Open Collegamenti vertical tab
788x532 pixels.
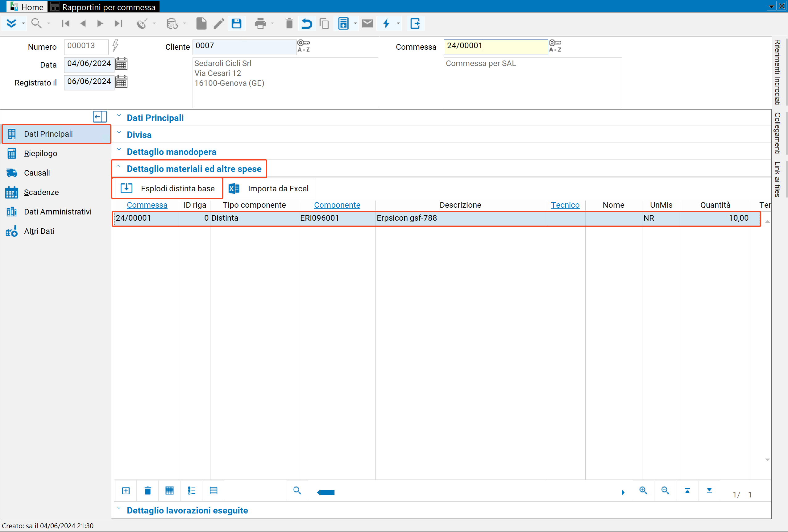pos(778,133)
